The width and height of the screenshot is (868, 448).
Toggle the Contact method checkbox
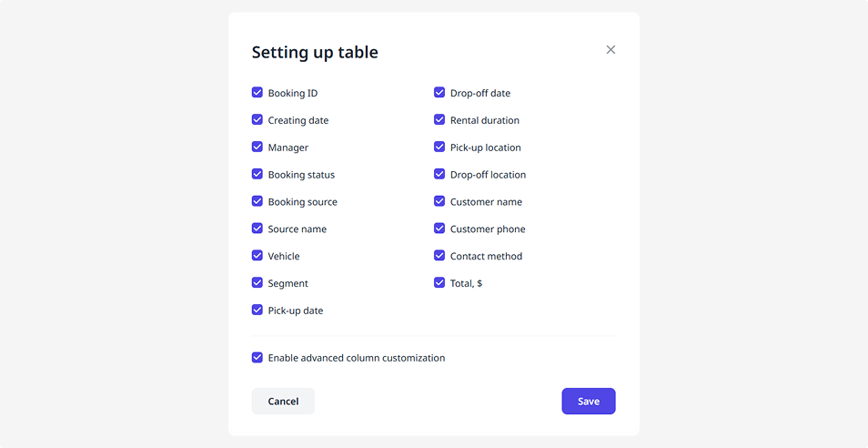pyautogui.click(x=439, y=256)
